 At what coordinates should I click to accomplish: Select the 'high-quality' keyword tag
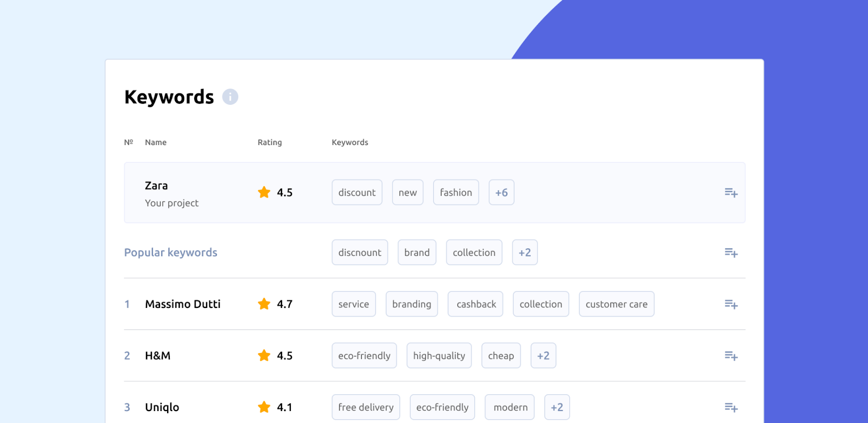coord(439,356)
